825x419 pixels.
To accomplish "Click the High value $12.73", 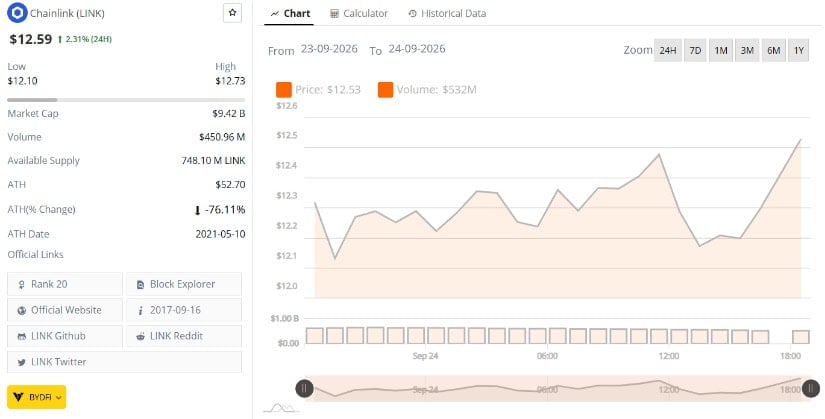I will (230, 81).
